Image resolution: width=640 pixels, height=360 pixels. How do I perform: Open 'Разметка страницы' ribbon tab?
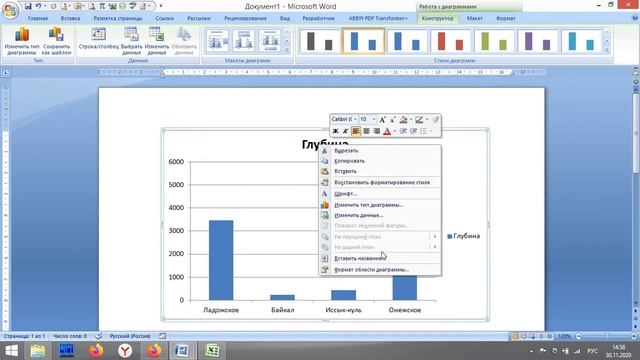click(118, 18)
